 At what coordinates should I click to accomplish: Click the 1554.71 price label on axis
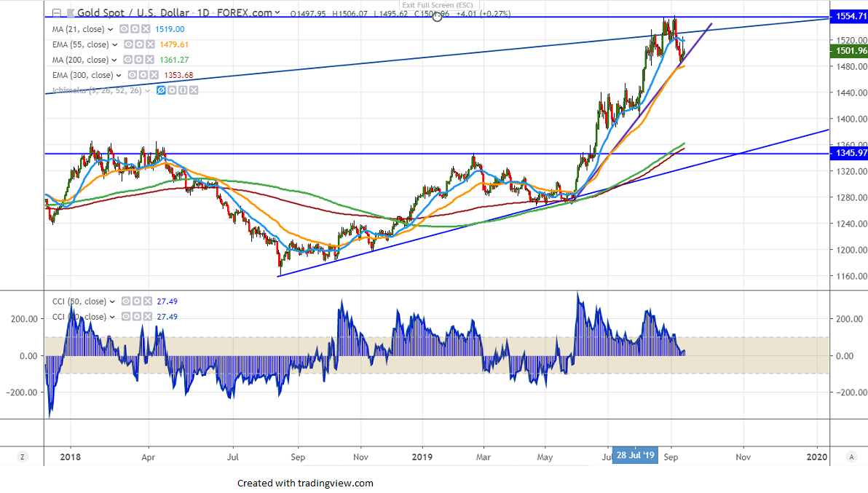(x=848, y=16)
